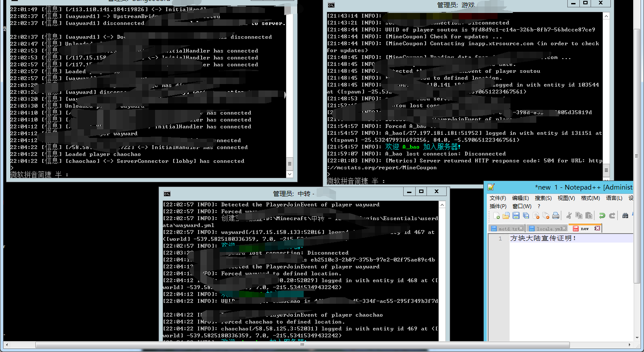This screenshot has height=352, width=644.
Task: Open the 文件(F) menu in Notepad++
Action: pos(498,198)
